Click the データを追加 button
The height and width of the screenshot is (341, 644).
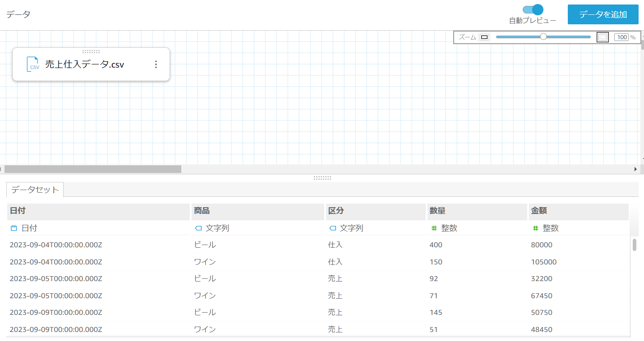[x=603, y=14]
